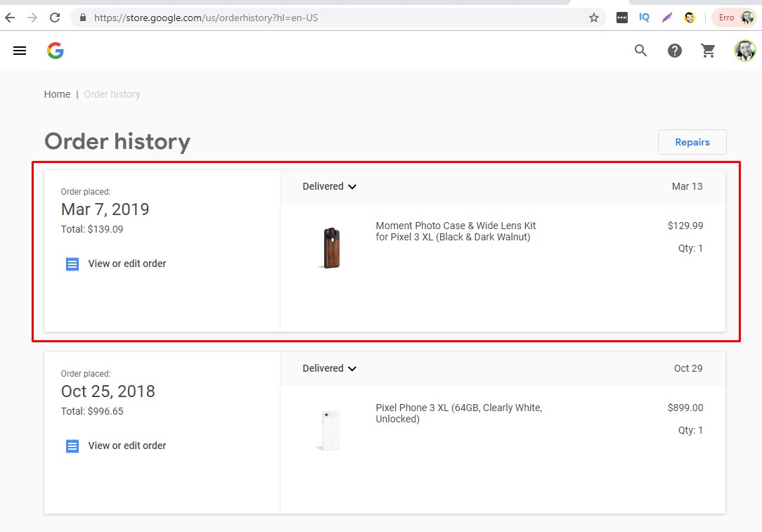Open the Google account avatar on page
Screen dimensions: 762x532
744,51
